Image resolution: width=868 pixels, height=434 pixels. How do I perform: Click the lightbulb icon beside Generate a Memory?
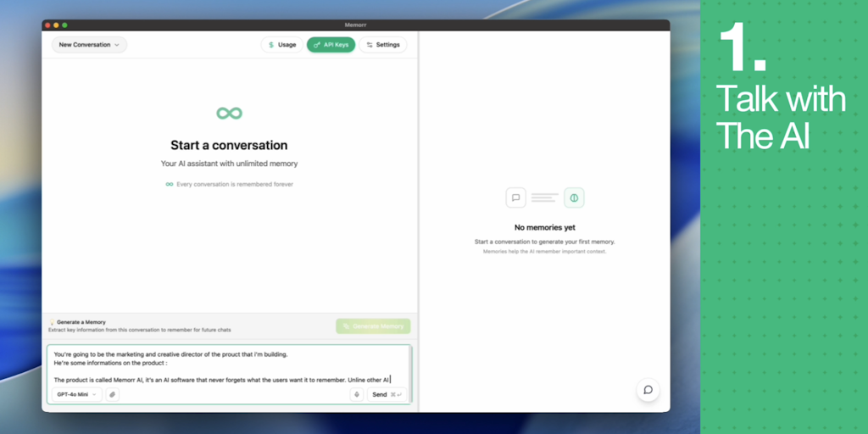coord(52,322)
